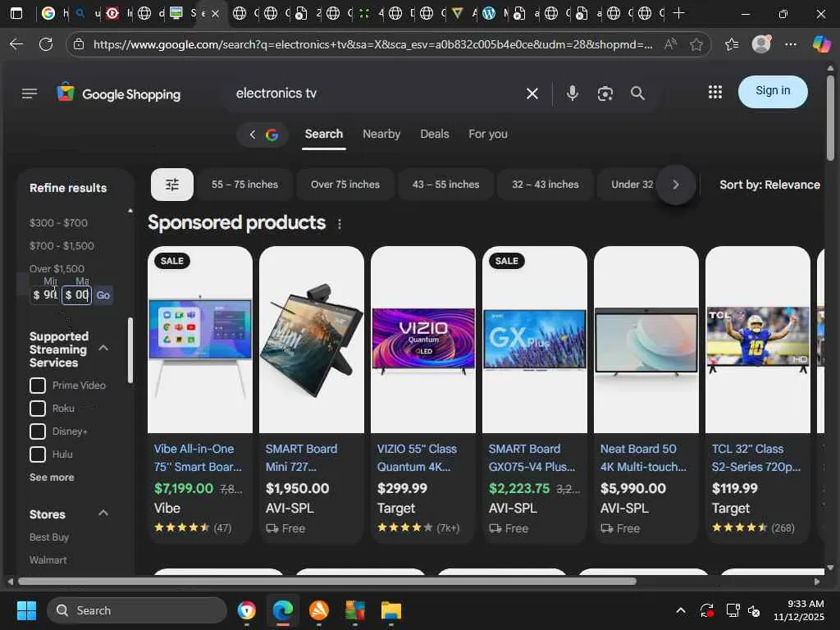The height and width of the screenshot is (630, 840).
Task: Select the 32 – 43 inches chip
Action: pos(546,185)
